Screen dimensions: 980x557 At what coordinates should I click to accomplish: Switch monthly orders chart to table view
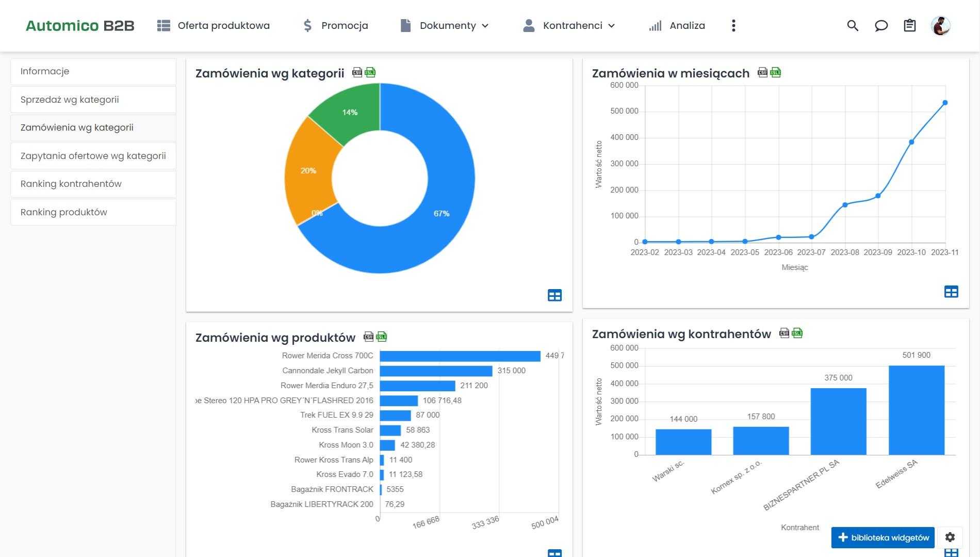(x=951, y=292)
